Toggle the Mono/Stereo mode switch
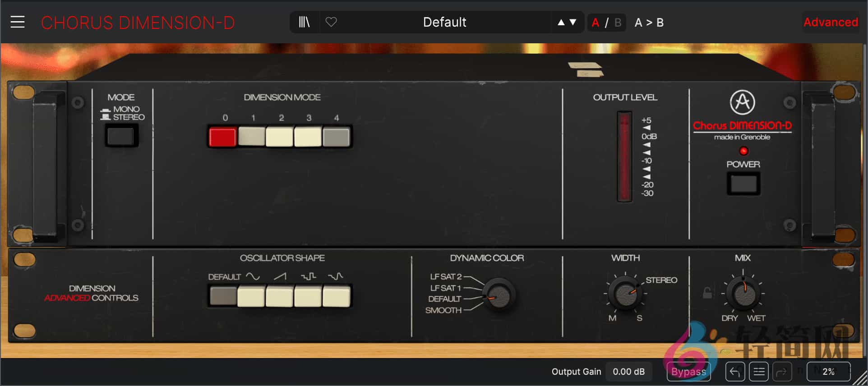Screen dimensions: 868x386 (121, 136)
